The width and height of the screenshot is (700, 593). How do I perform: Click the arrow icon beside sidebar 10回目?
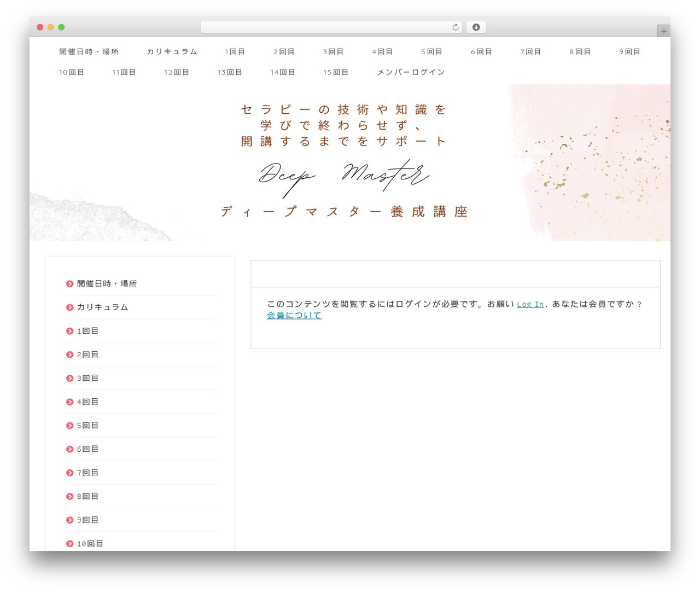(x=69, y=544)
